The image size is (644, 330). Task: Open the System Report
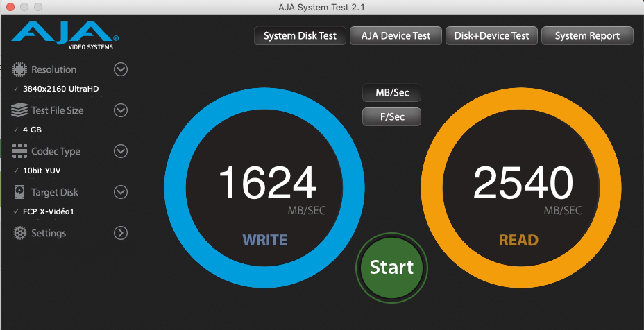point(587,36)
